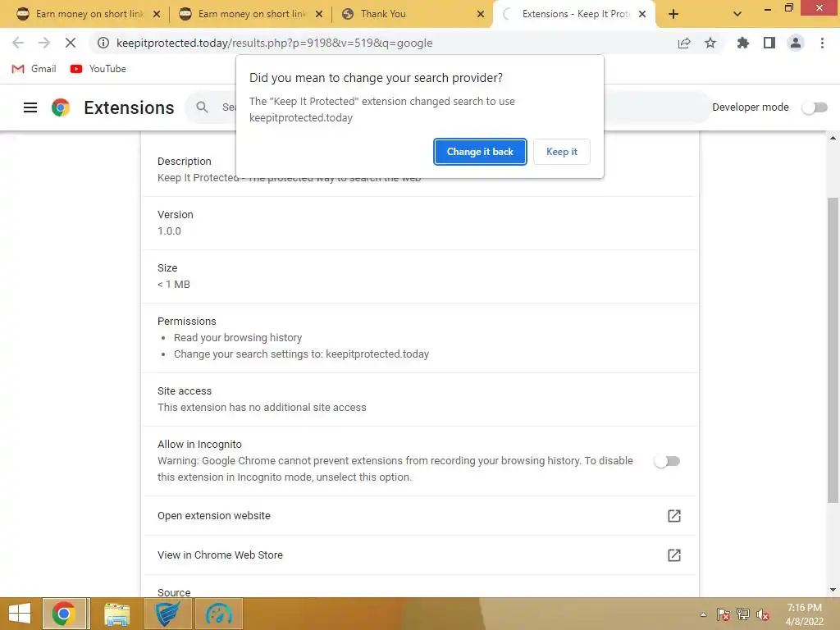The width and height of the screenshot is (840, 630).
Task: Open the side panel icon
Action: point(769,43)
